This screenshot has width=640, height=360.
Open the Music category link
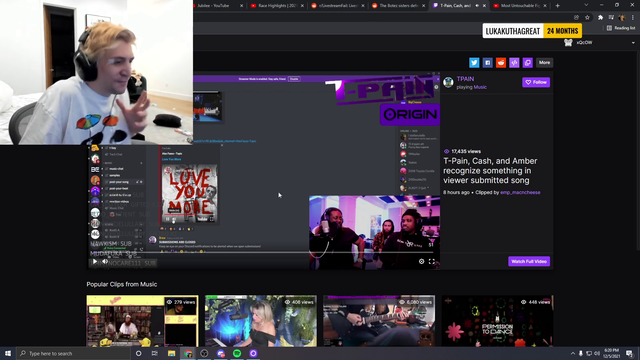click(x=480, y=87)
